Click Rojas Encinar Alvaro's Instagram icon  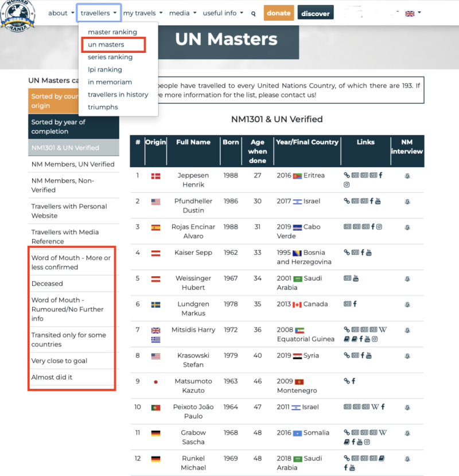pyautogui.click(x=379, y=227)
